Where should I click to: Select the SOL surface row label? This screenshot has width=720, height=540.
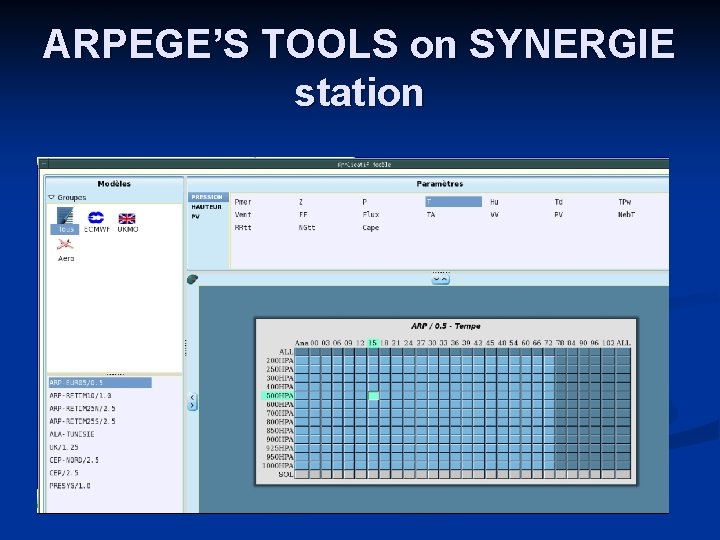(x=286, y=474)
